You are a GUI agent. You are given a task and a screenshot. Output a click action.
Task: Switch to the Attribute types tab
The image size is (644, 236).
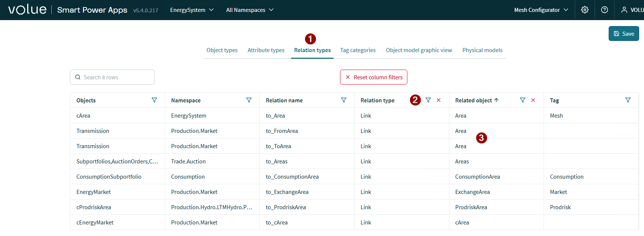(266, 50)
